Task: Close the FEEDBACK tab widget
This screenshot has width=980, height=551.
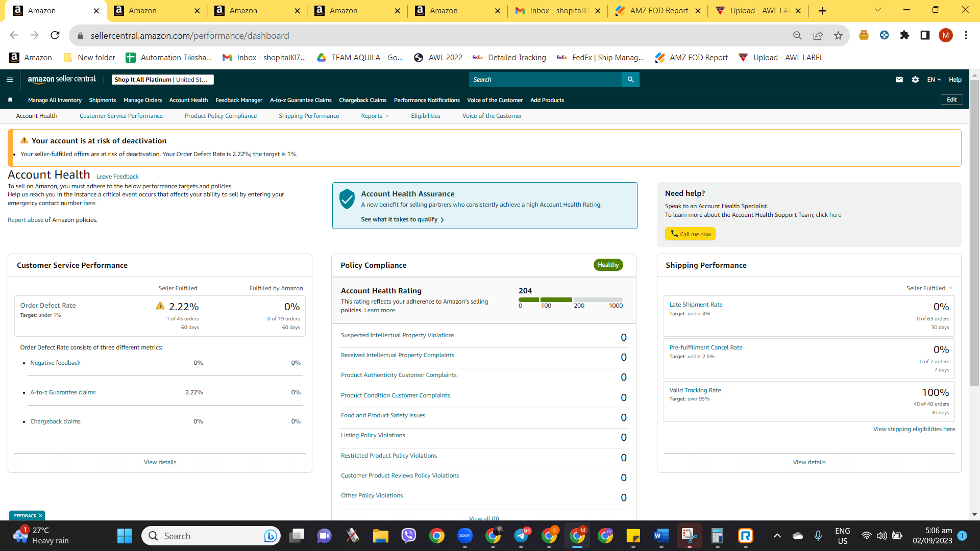Action: [40, 516]
